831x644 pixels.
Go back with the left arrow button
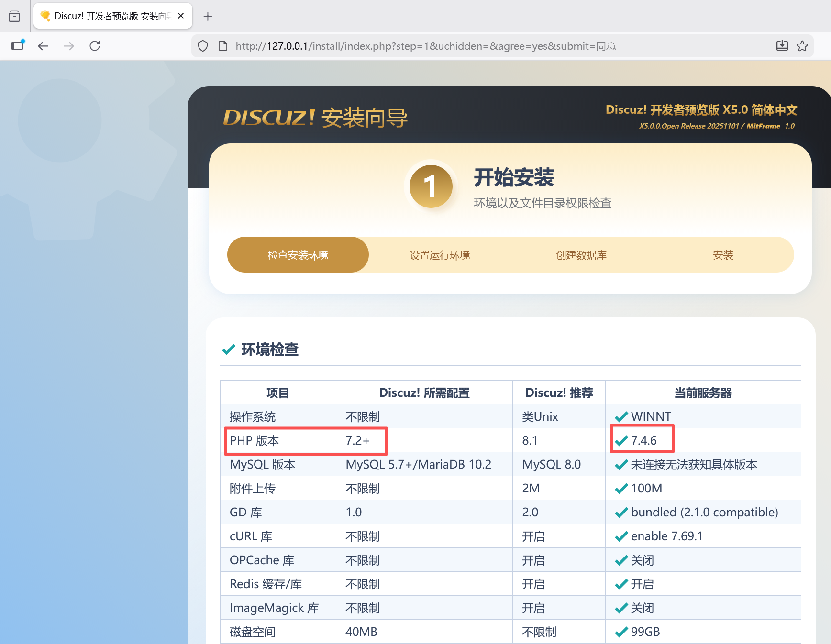pos(43,46)
